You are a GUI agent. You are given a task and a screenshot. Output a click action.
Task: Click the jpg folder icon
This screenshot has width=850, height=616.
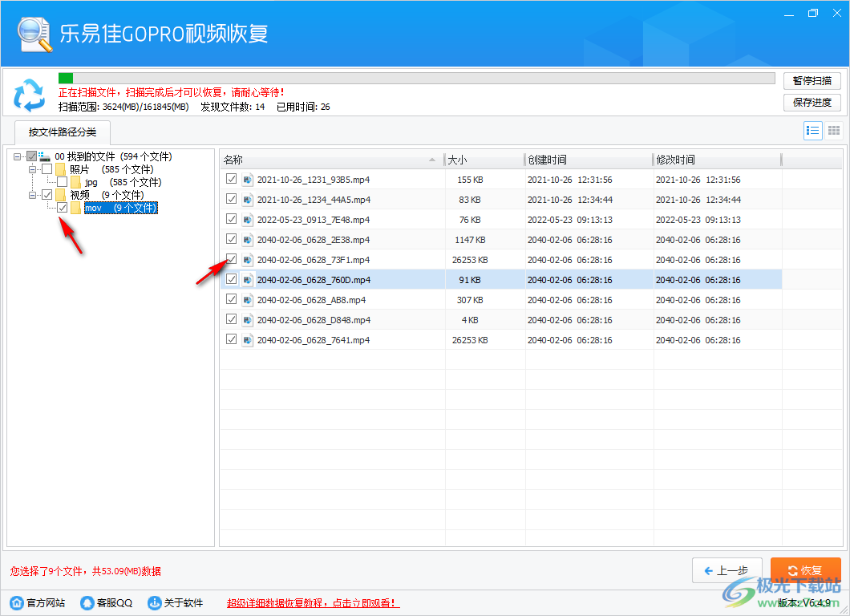tap(75, 182)
